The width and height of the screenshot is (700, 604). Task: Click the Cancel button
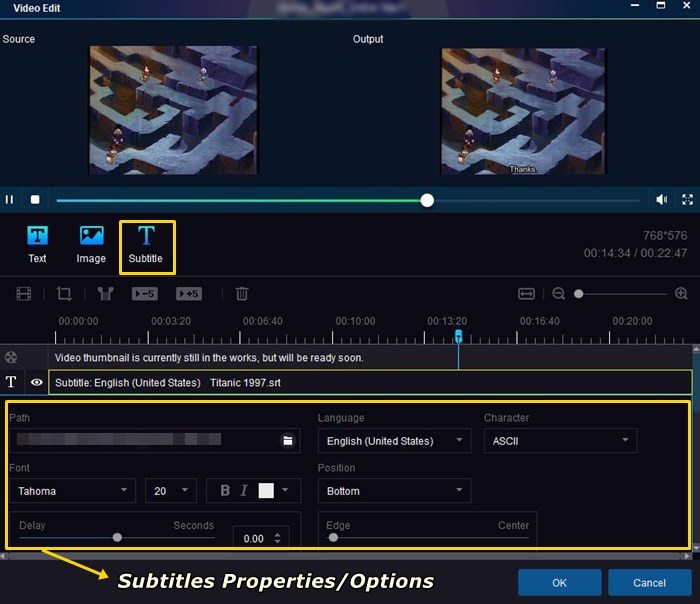click(x=649, y=583)
